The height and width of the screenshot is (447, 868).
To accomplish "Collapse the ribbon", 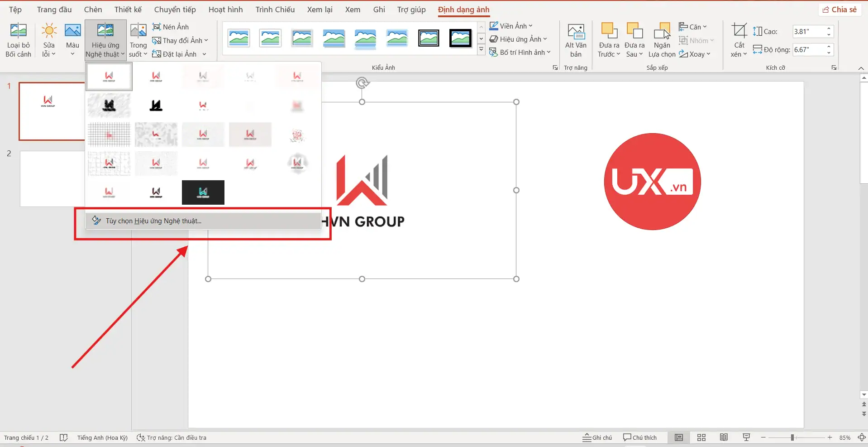I will [x=861, y=68].
